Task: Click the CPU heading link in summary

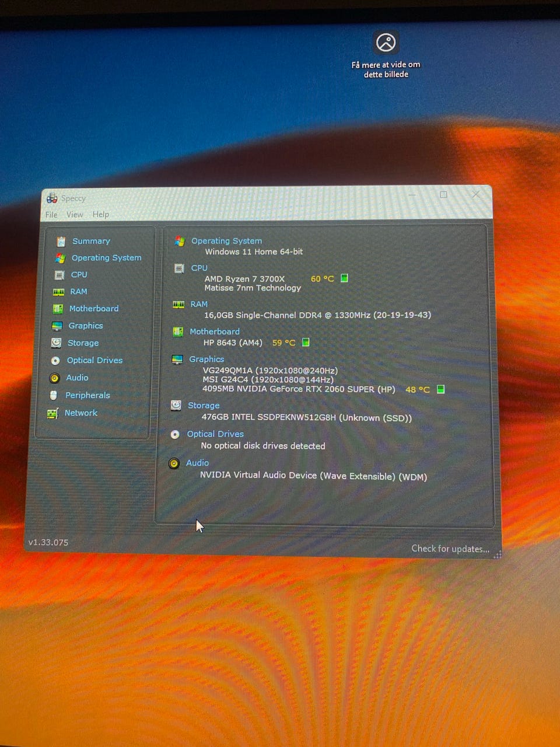Action: pos(199,268)
